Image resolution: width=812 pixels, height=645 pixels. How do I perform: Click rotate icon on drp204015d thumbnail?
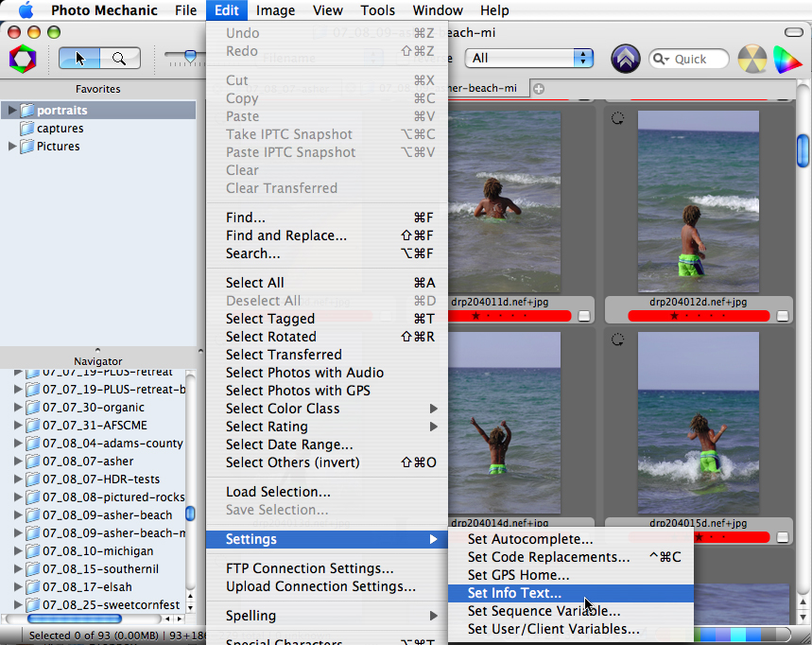(x=617, y=340)
